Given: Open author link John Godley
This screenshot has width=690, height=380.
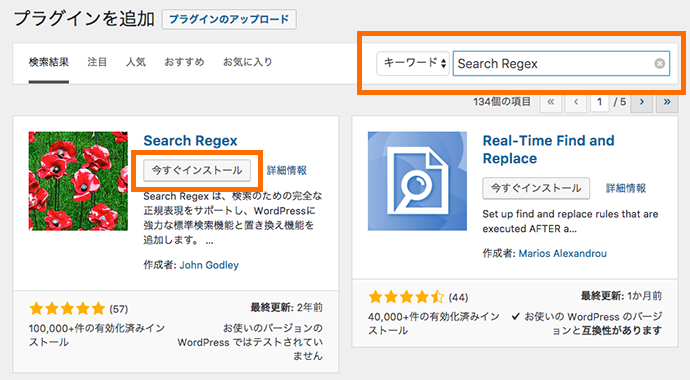Looking at the screenshot, I should 209,265.
